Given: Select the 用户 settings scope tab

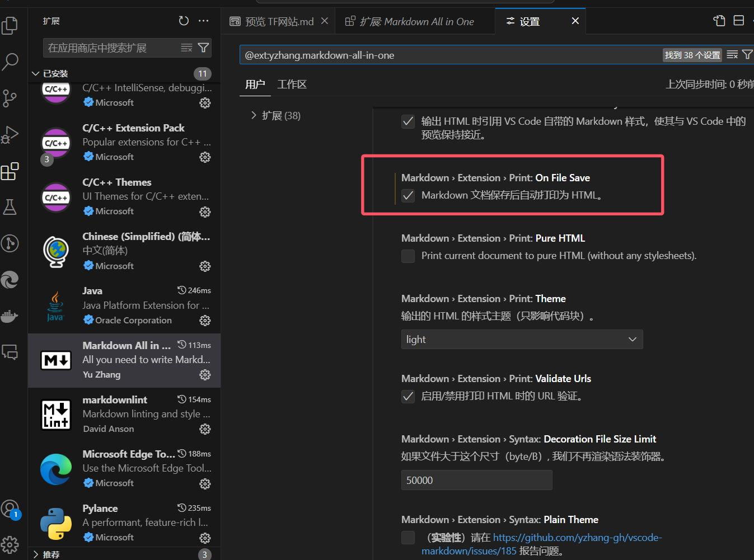Looking at the screenshot, I should click(255, 84).
